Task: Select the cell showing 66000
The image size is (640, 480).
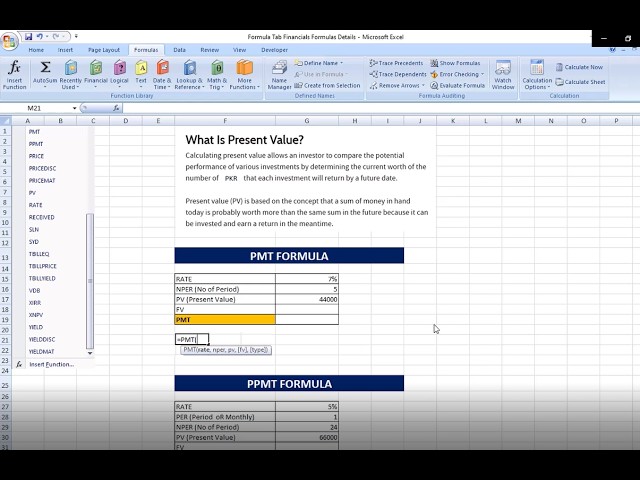Action: point(307,437)
